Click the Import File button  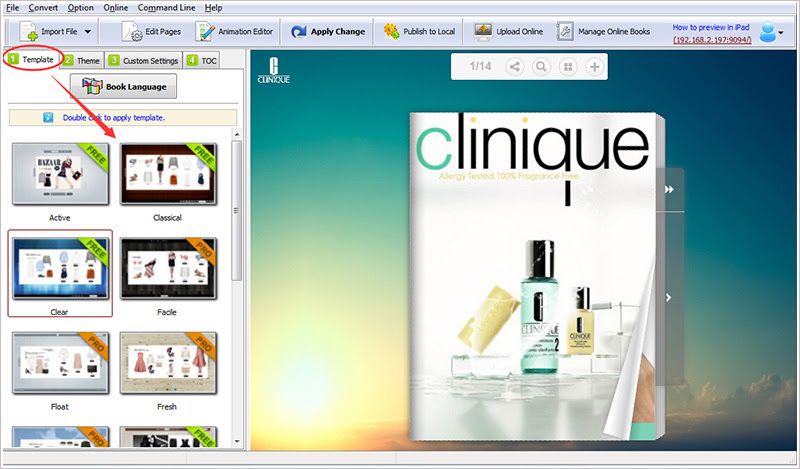48,32
